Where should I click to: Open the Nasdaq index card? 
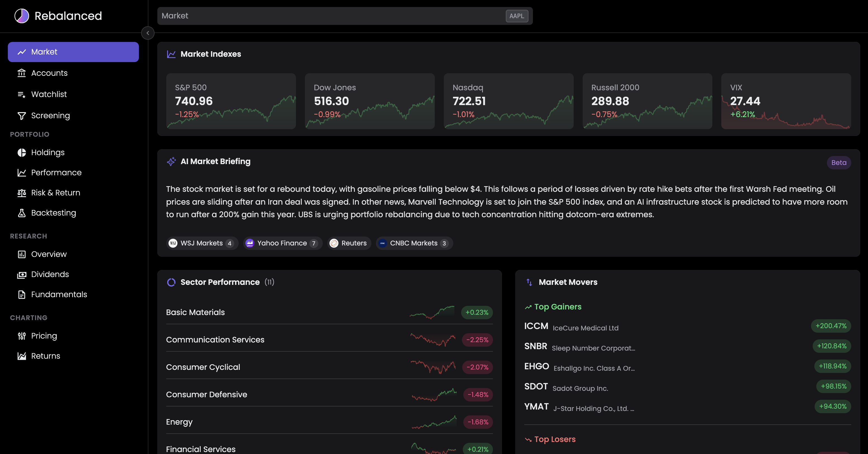[508, 101]
